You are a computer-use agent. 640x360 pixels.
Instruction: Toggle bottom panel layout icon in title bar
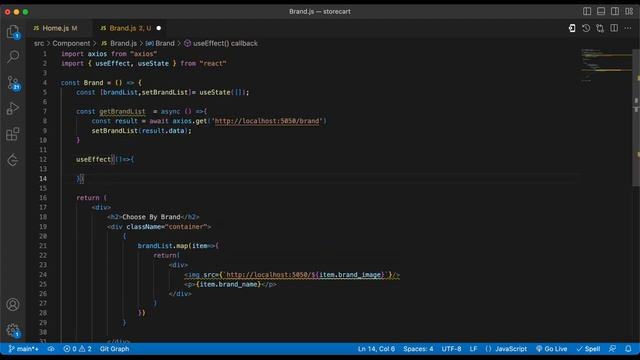pyautogui.click(x=601, y=11)
